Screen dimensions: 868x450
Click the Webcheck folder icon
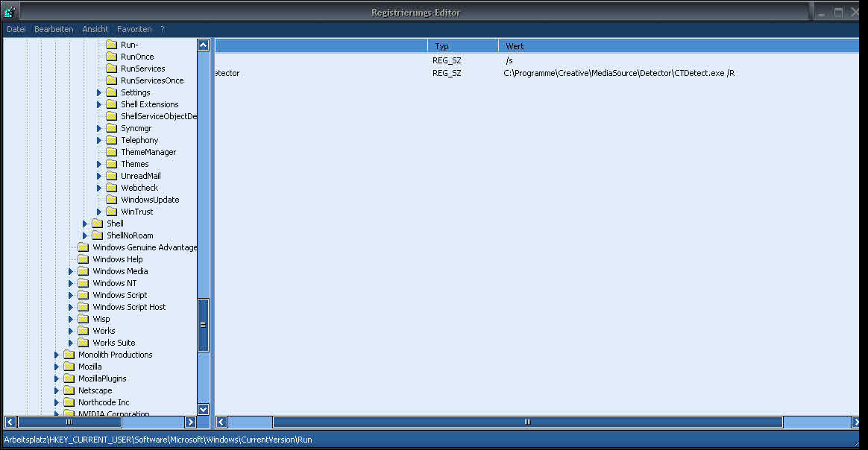[x=111, y=188]
